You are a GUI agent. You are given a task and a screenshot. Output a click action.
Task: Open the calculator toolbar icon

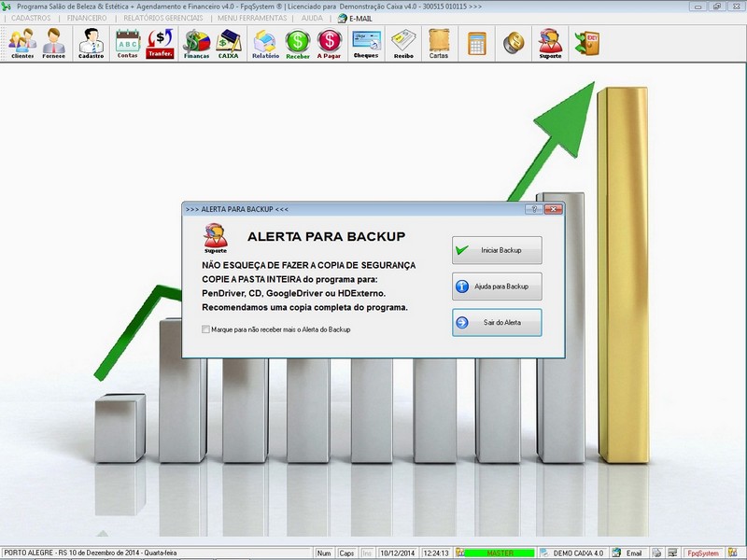click(477, 43)
